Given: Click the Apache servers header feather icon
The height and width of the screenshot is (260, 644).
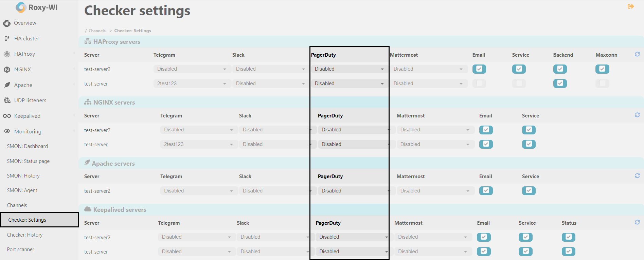Looking at the screenshot, I should pos(87,163).
